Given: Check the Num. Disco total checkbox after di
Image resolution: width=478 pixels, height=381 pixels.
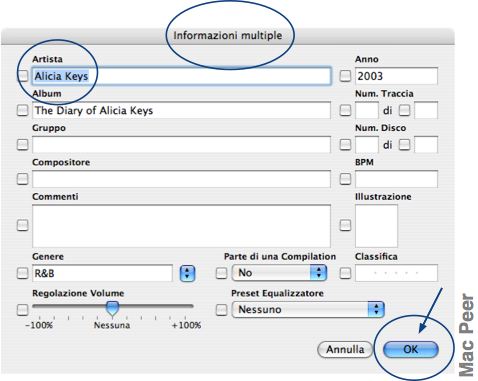Looking at the screenshot, I should [x=404, y=144].
